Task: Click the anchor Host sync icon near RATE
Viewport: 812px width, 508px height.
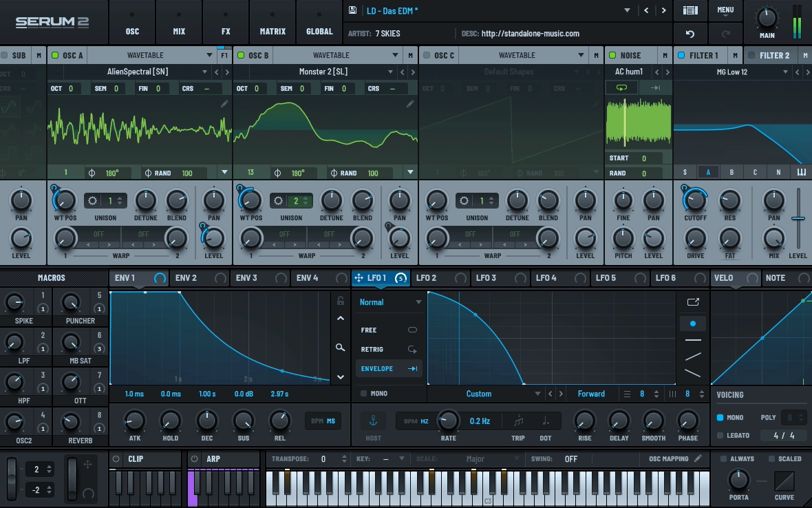Action: tap(372, 421)
